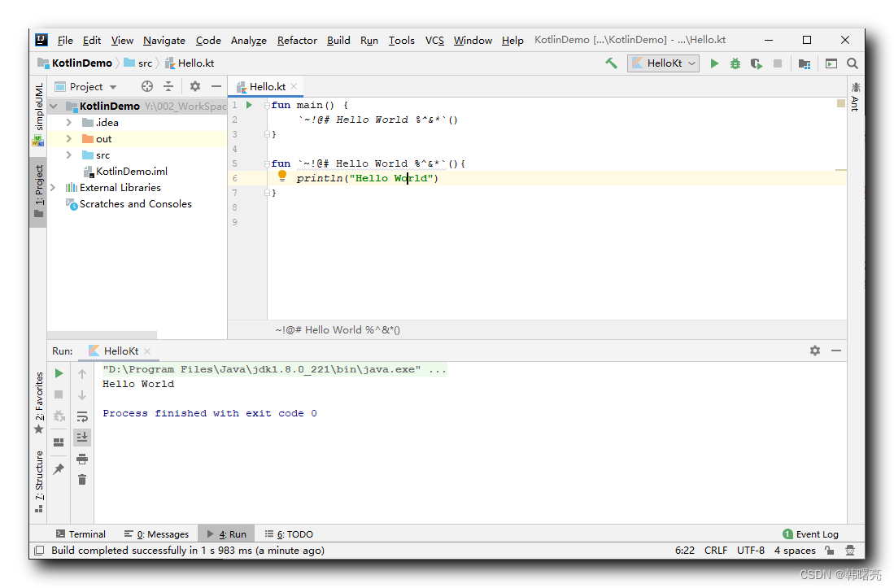Open Project panel settings gear
This screenshot has height=588, width=894.
point(195,86)
